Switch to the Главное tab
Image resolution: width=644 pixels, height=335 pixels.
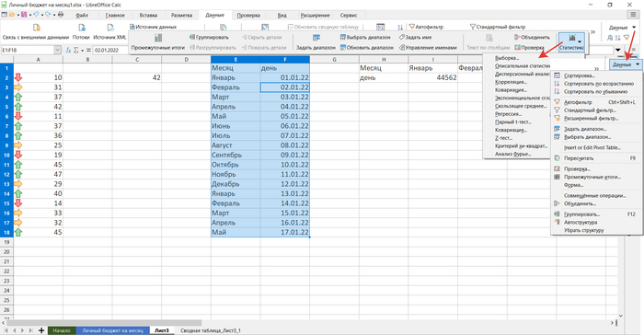pos(115,16)
